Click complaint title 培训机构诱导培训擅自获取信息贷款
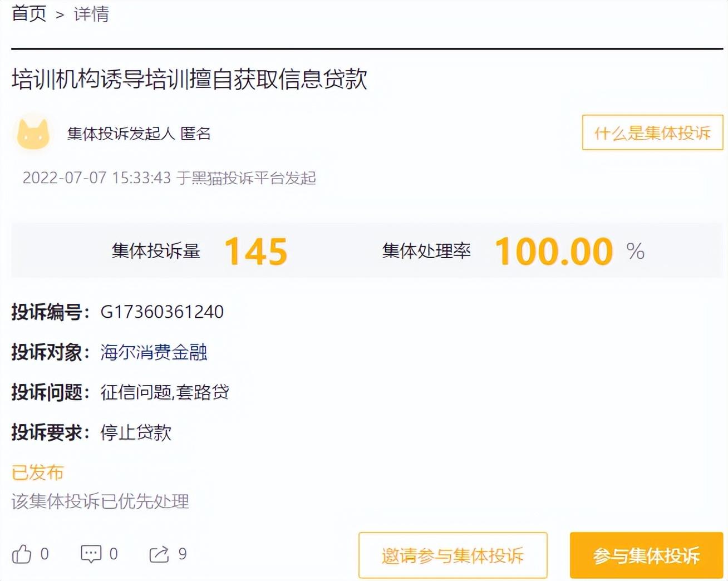Screen dimensions: 728x581 (x=189, y=79)
